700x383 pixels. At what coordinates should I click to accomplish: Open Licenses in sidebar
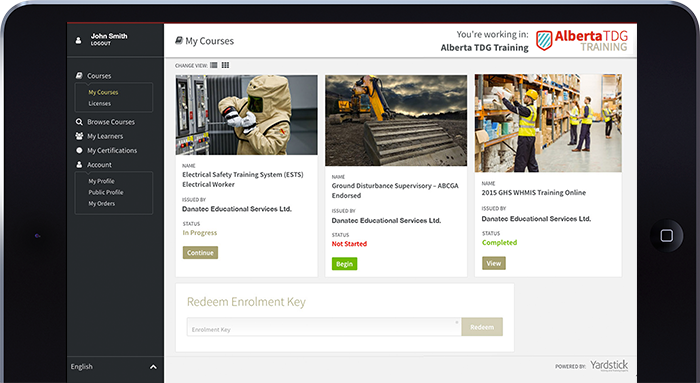click(x=100, y=104)
